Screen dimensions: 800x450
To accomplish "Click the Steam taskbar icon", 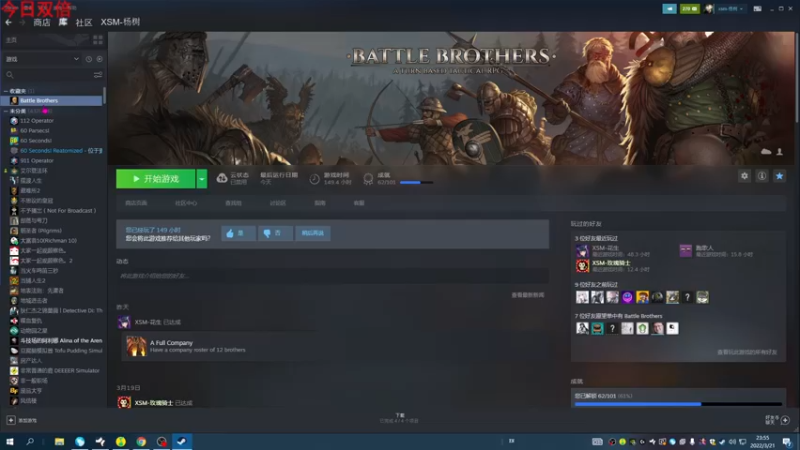I will tap(182, 441).
